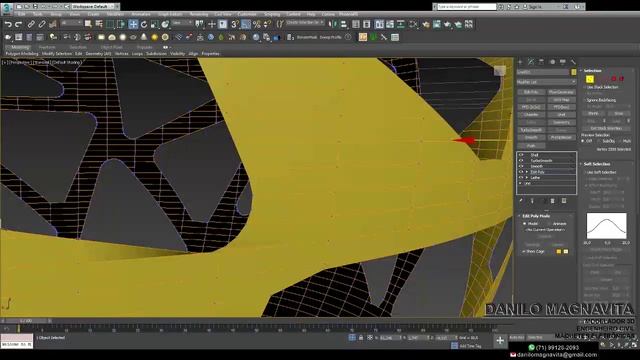
Task: Collapse the Edit Poly Mode rollout
Action: click(536, 216)
